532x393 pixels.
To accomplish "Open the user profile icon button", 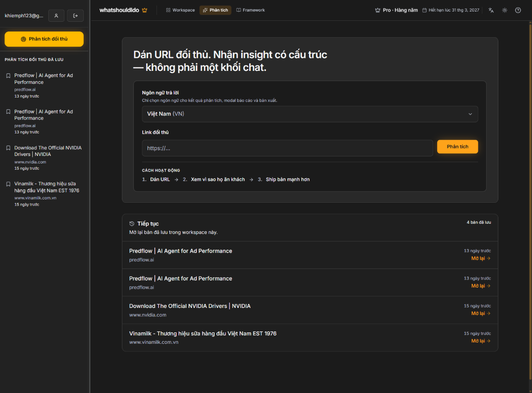I will pyautogui.click(x=56, y=16).
